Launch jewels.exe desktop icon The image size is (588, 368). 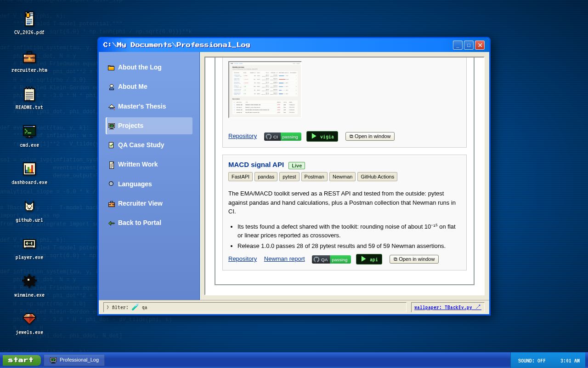[x=29, y=323]
